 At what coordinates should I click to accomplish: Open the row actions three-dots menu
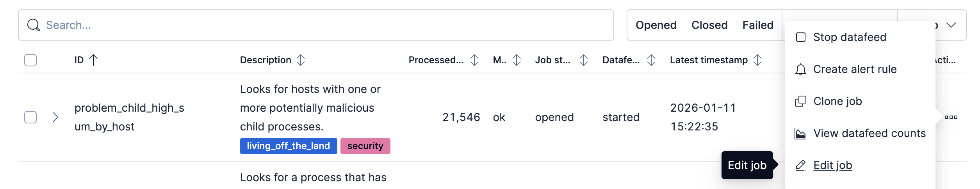[x=951, y=117]
